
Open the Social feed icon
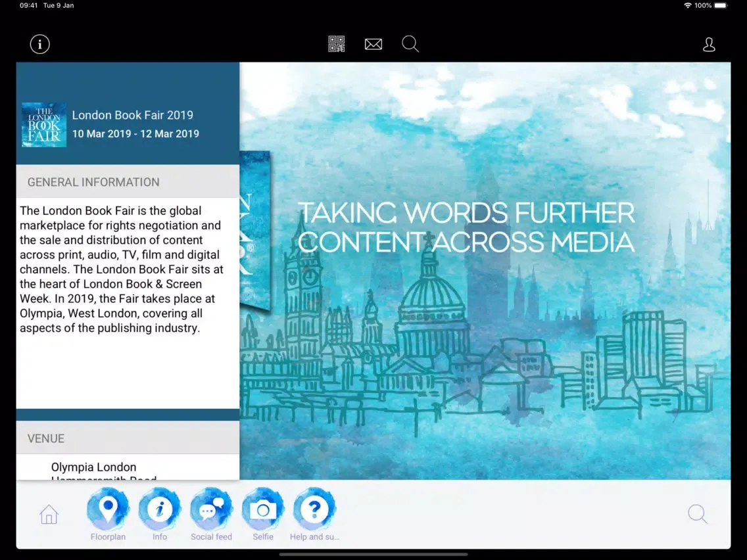pos(211,514)
